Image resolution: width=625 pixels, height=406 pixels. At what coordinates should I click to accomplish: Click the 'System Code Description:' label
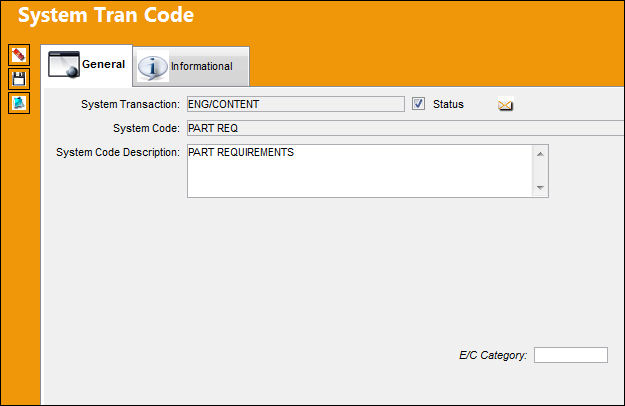pos(118,152)
